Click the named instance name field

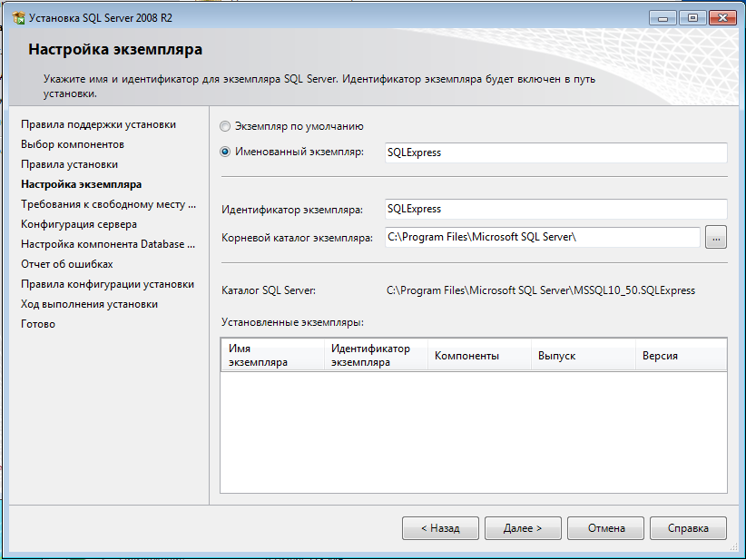pyautogui.click(x=555, y=152)
